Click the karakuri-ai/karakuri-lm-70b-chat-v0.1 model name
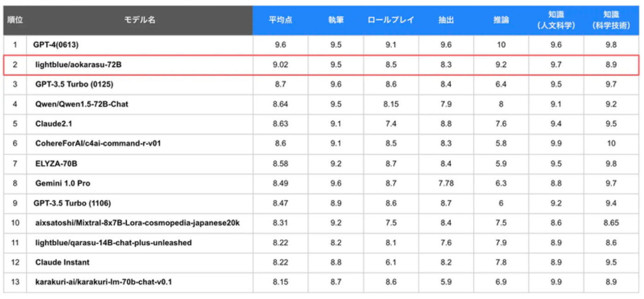644x299 pixels. click(103, 282)
